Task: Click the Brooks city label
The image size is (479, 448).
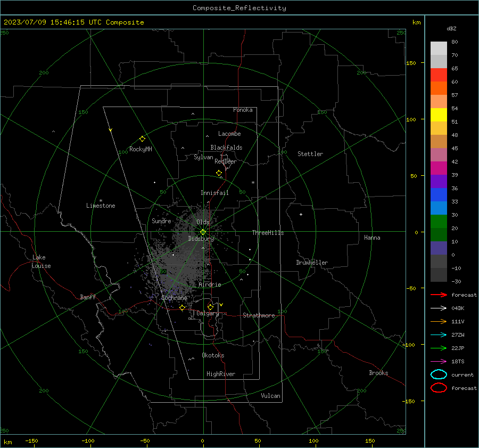Action: pyautogui.click(x=378, y=373)
